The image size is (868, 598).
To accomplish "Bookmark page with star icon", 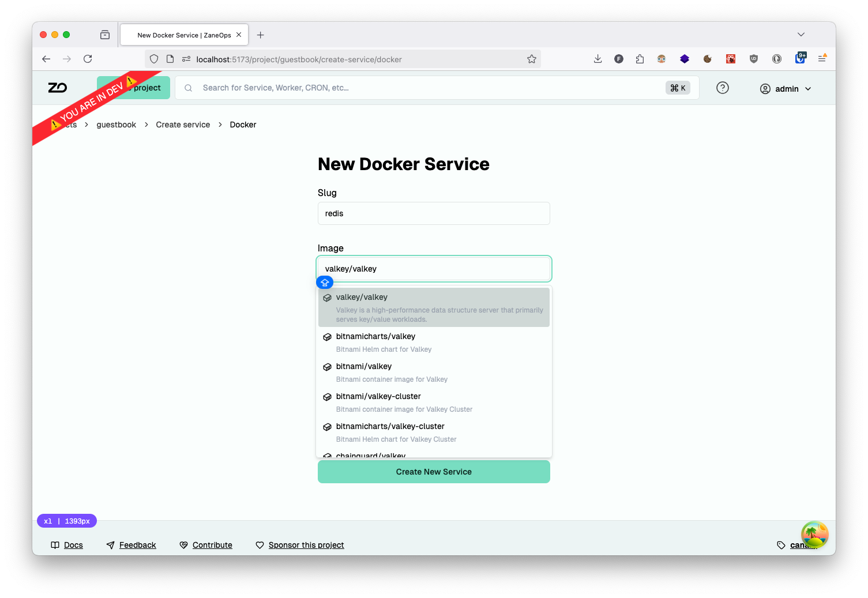I will tap(532, 59).
